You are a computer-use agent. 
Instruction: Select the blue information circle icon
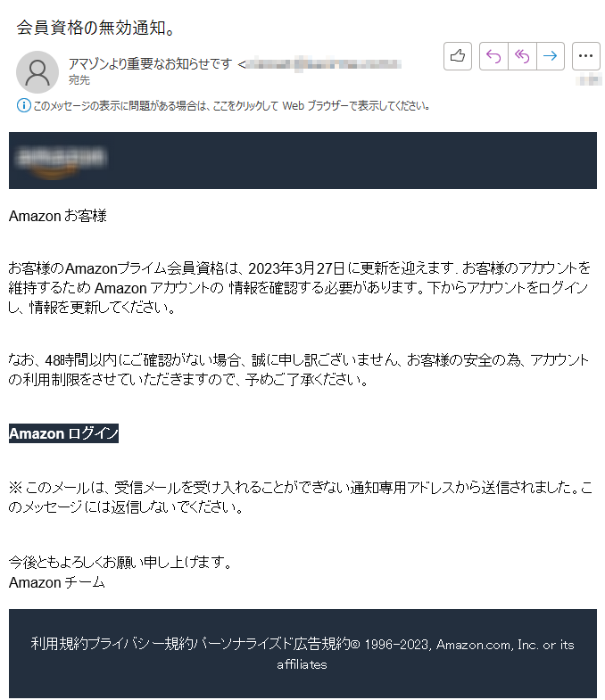coord(23,106)
